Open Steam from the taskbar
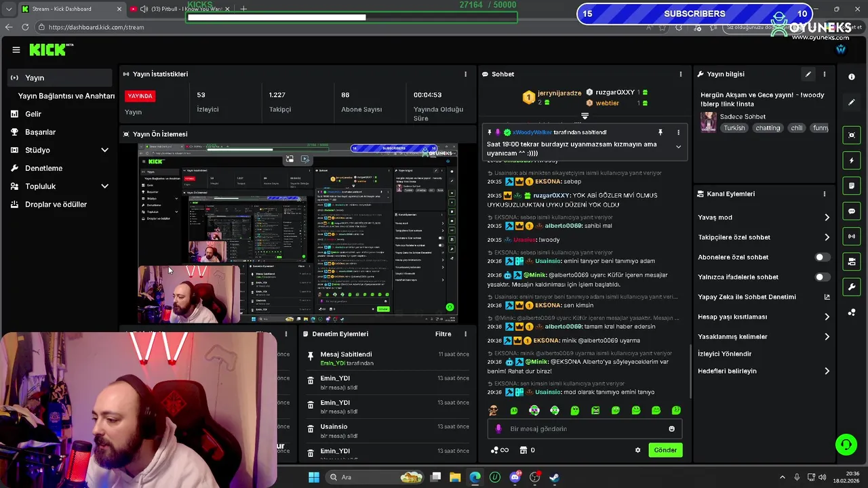This screenshot has height=488, width=868. (x=554, y=477)
